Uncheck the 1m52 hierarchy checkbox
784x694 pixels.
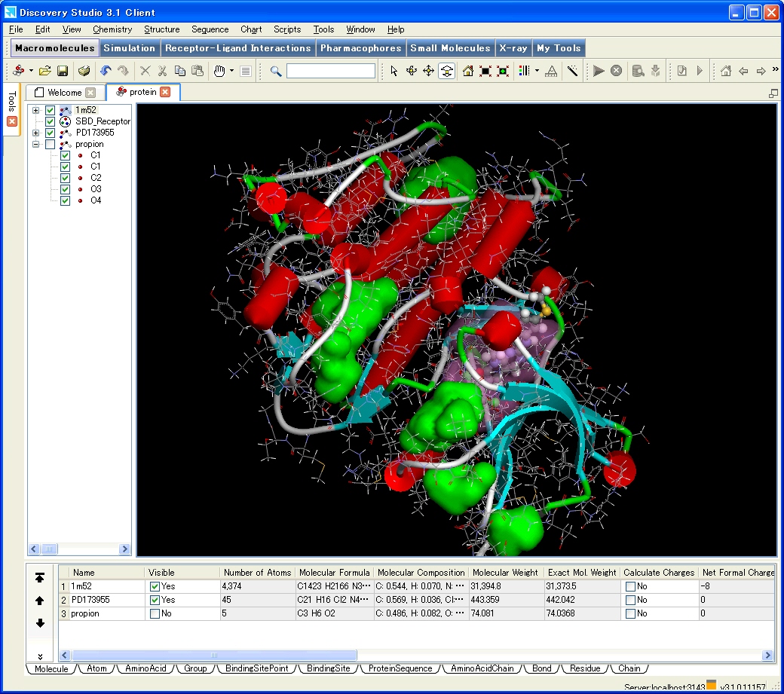click(x=50, y=110)
